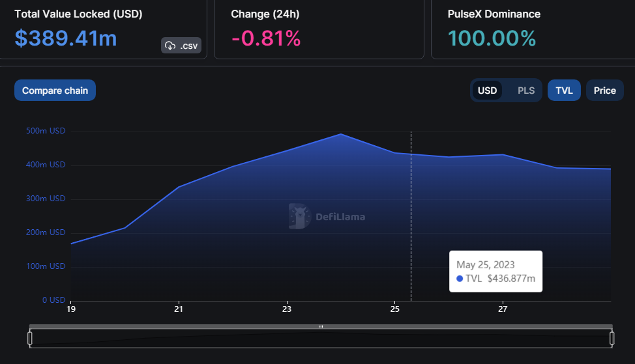The width and height of the screenshot is (635, 364).
Task: Grab the right handle of the range slider
Action: [x=612, y=338]
